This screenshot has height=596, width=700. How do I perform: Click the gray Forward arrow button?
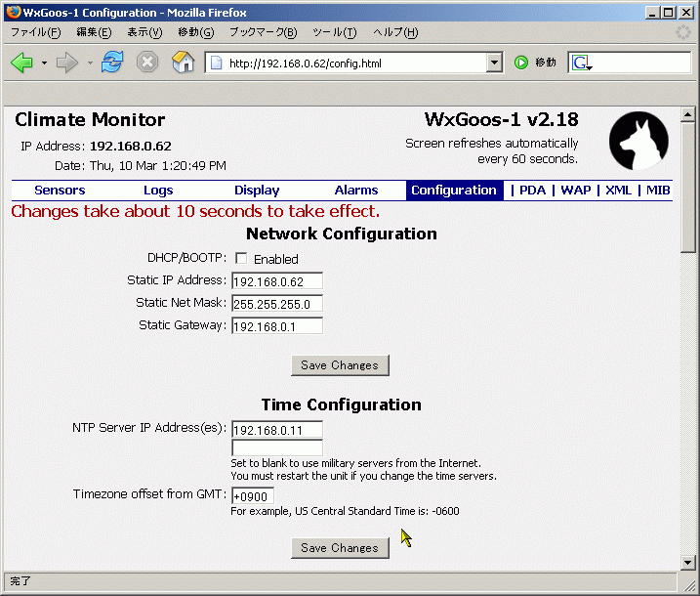point(67,63)
